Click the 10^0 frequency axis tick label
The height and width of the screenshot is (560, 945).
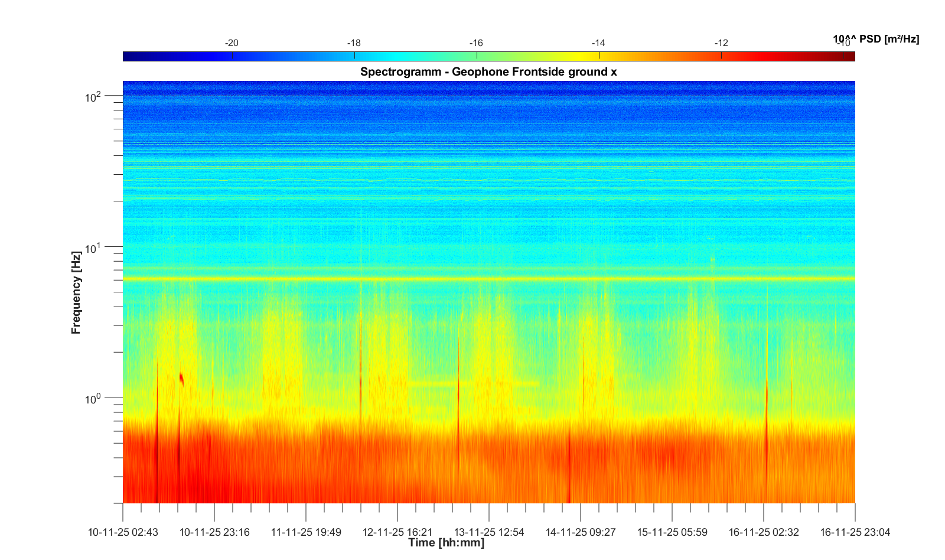pos(93,399)
